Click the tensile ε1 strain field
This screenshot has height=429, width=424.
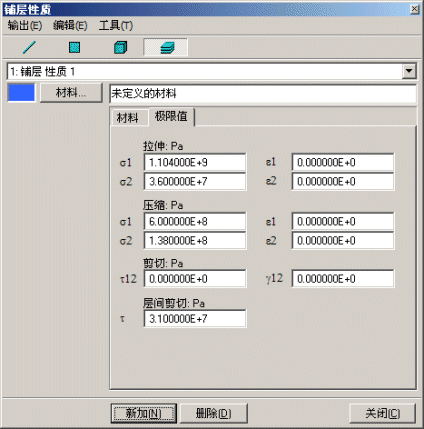(x=343, y=162)
